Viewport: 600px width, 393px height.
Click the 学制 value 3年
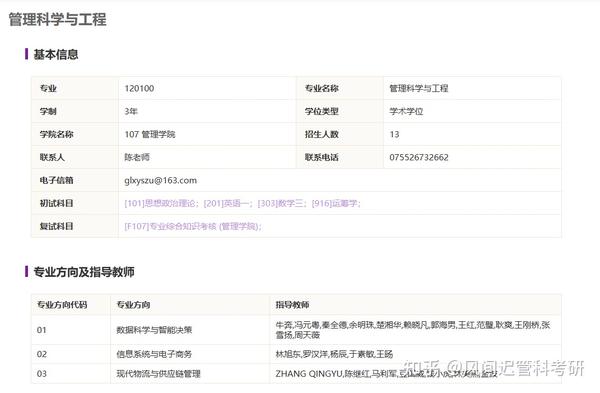tap(131, 111)
